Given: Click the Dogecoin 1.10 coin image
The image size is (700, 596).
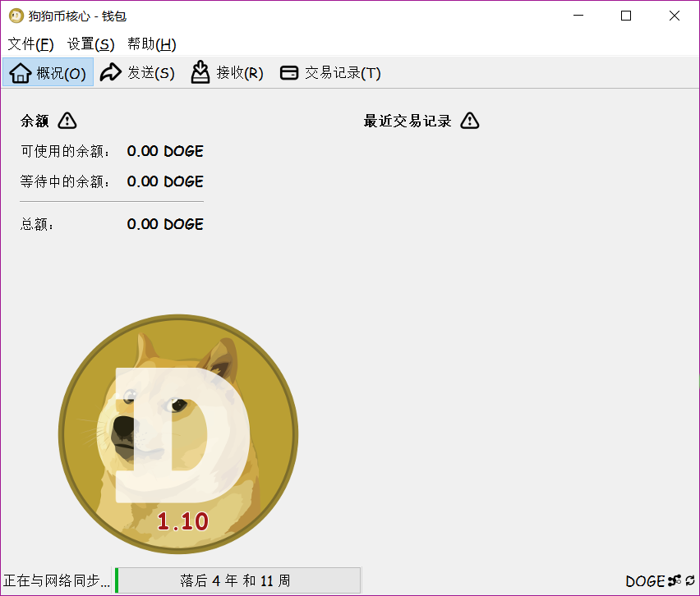Looking at the screenshot, I should pyautogui.click(x=178, y=434).
